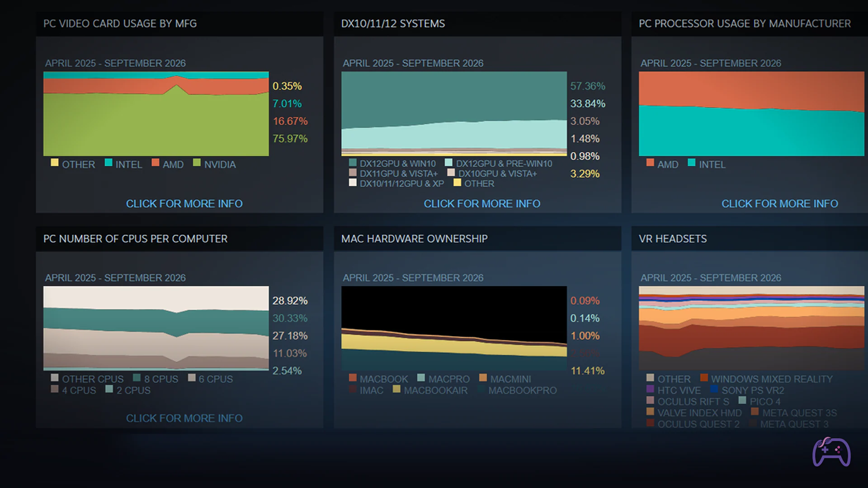
Task: Click the game controller logo icon
Action: tap(831, 451)
